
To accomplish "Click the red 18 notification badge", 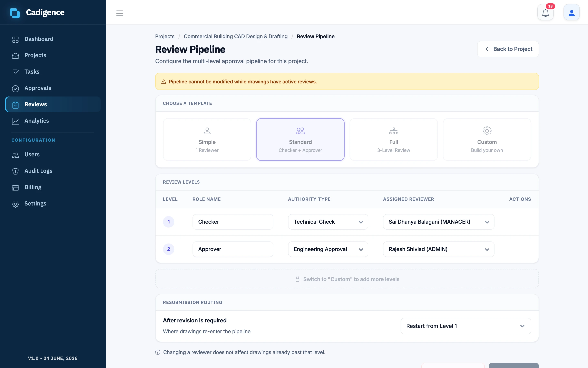I will (x=550, y=6).
